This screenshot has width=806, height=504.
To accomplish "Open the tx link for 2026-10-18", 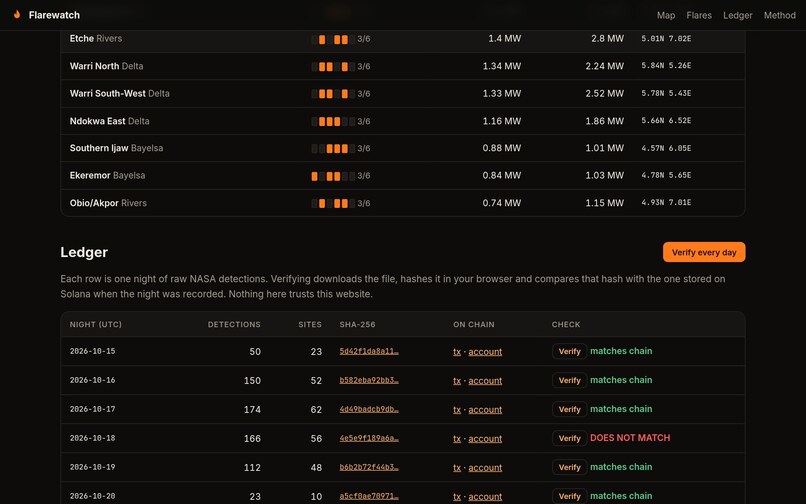I will pyautogui.click(x=457, y=439).
